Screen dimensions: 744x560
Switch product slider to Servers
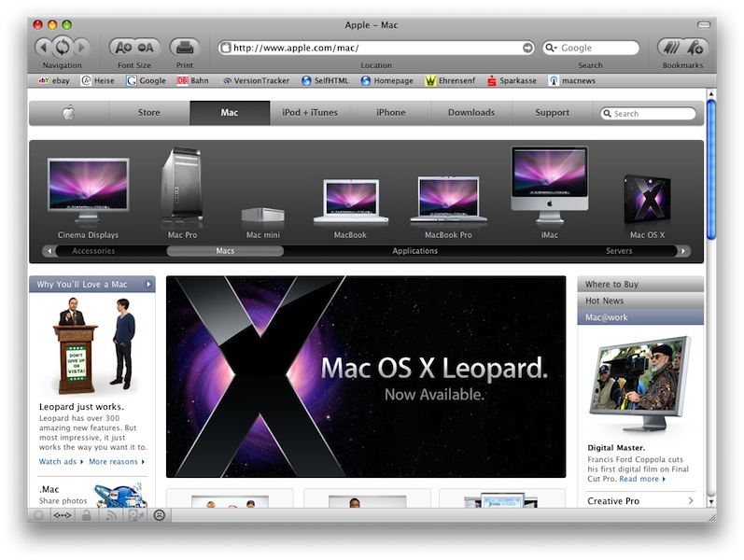tap(619, 251)
